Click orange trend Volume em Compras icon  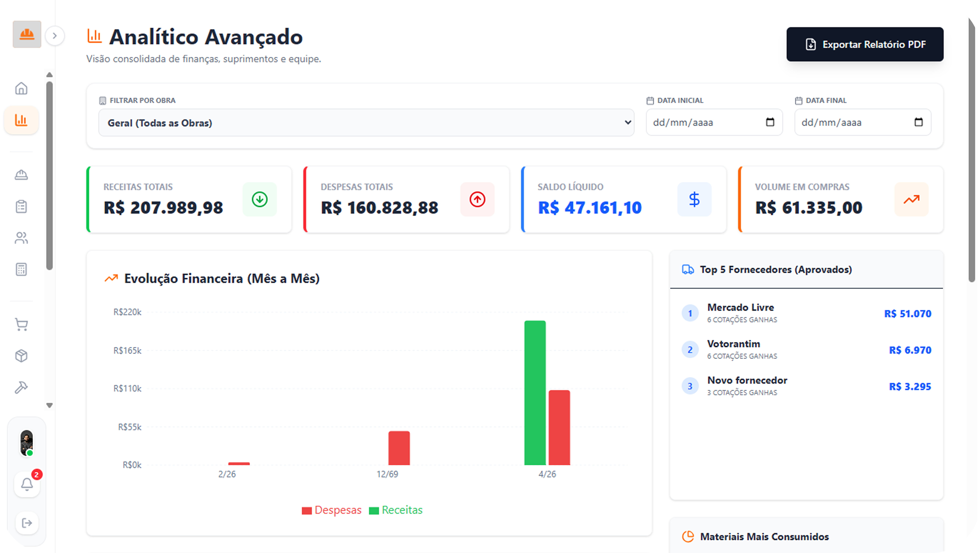coord(911,199)
